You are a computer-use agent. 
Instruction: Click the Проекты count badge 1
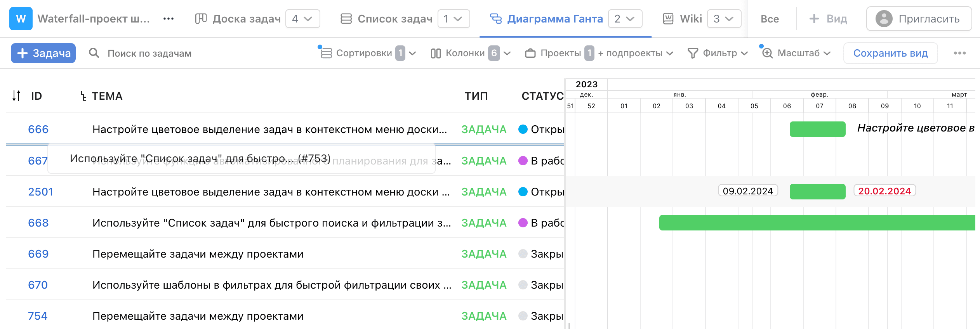pyautogui.click(x=589, y=53)
